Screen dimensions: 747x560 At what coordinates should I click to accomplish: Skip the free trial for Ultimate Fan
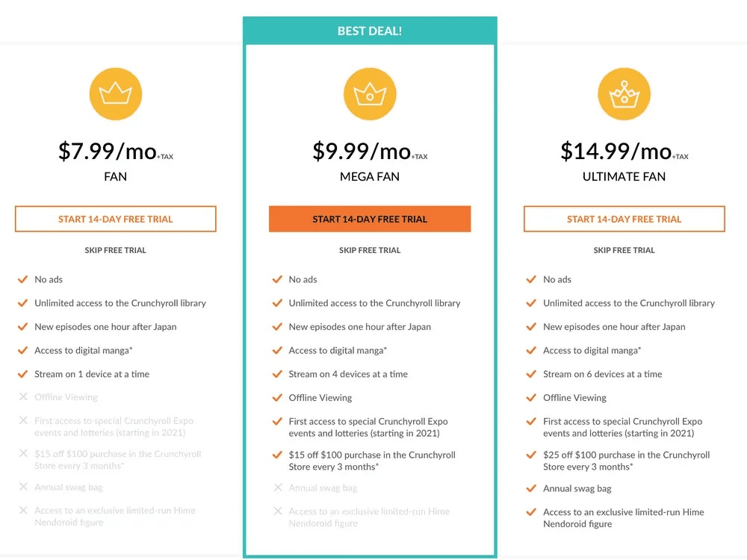[x=624, y=249]
